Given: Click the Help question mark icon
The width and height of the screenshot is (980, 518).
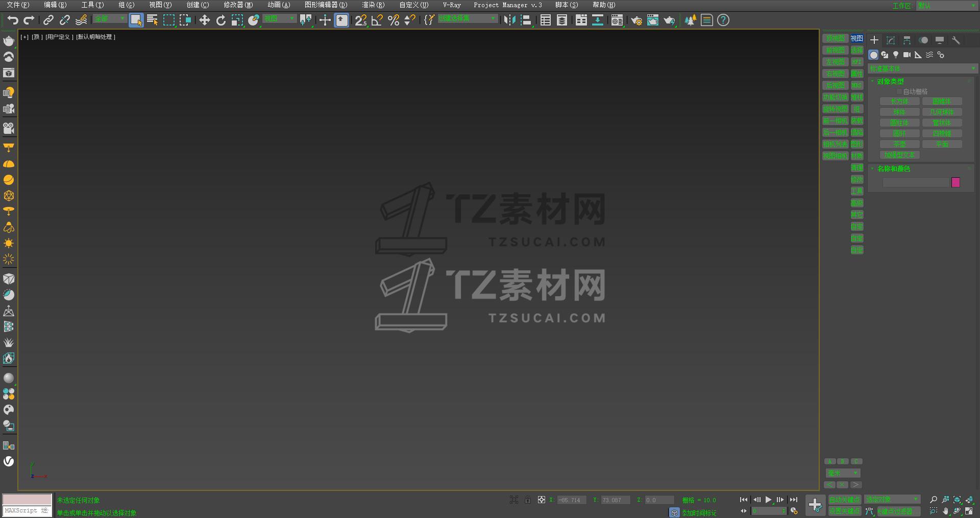Looking at the screenshot, I should 723,20.
